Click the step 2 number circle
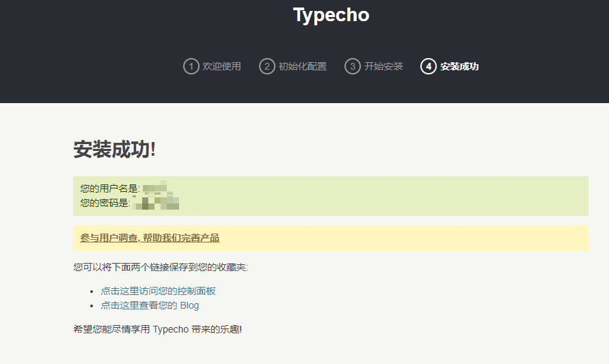 [267, 66]
